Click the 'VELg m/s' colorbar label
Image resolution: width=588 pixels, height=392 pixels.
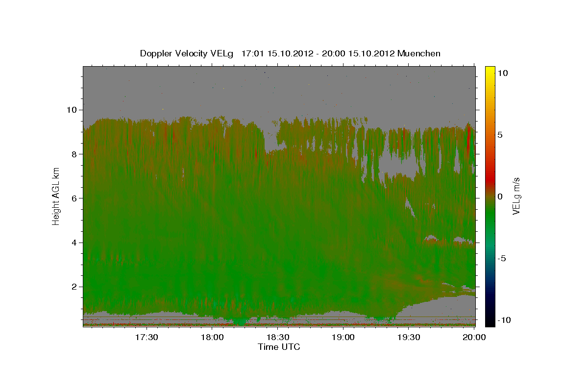516,196
